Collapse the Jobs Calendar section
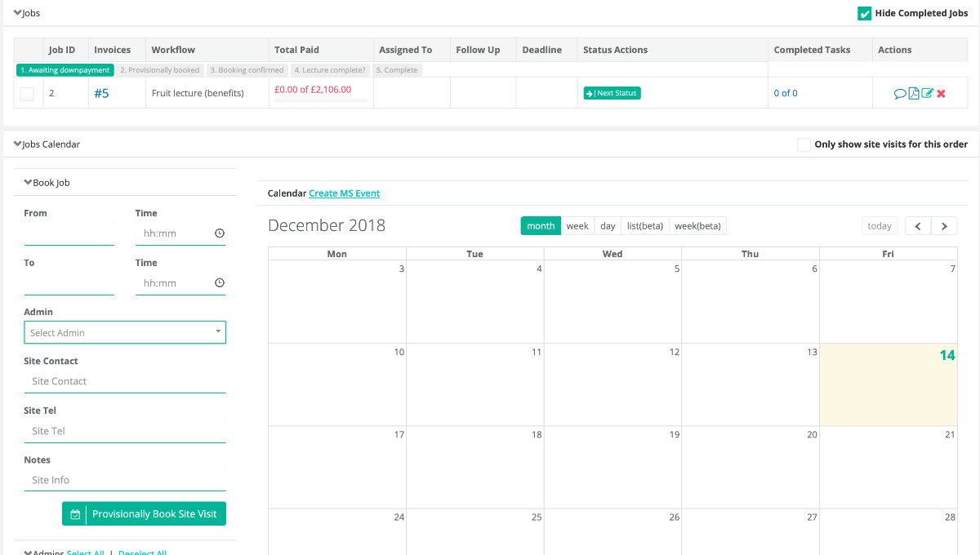This screenshot has height=555, width=980. tap(18, 144)
